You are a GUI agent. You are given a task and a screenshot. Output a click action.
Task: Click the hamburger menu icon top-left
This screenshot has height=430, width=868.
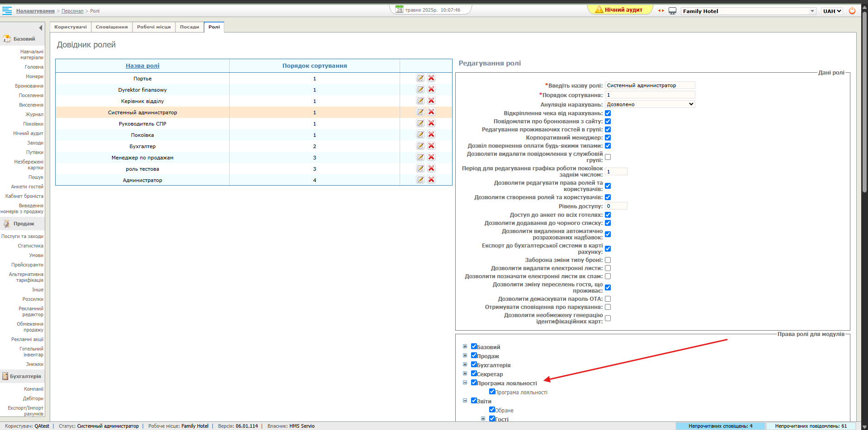coord(7,10)
